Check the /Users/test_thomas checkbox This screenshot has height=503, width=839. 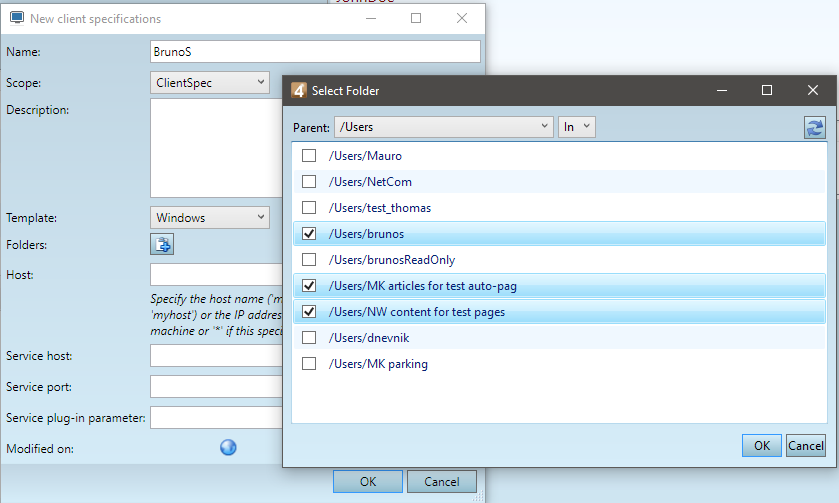coord(309,207)
